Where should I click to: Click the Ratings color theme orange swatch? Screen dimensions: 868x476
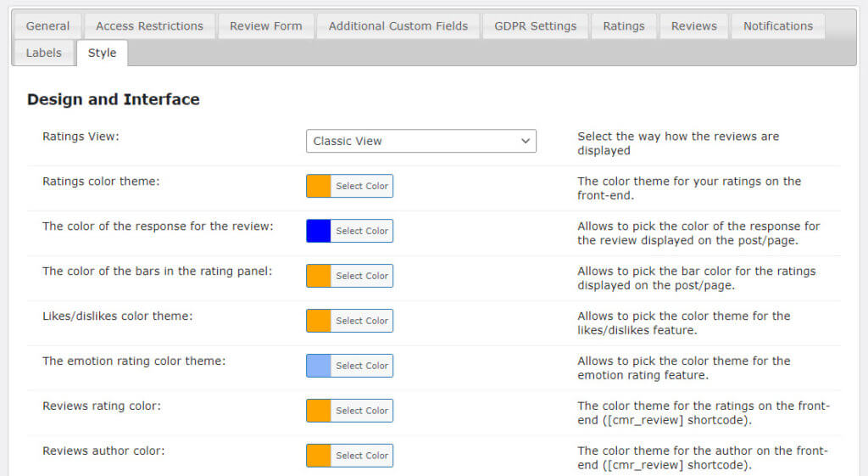coord(319,186)
